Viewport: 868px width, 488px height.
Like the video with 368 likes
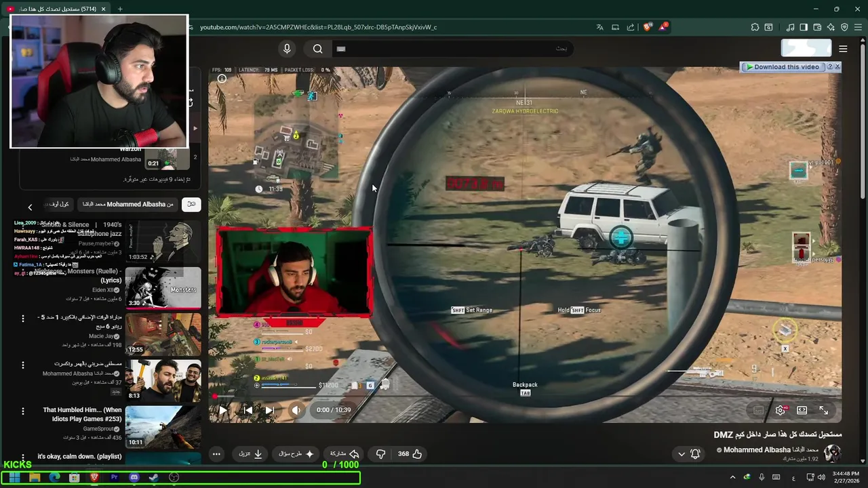(410, 454)
